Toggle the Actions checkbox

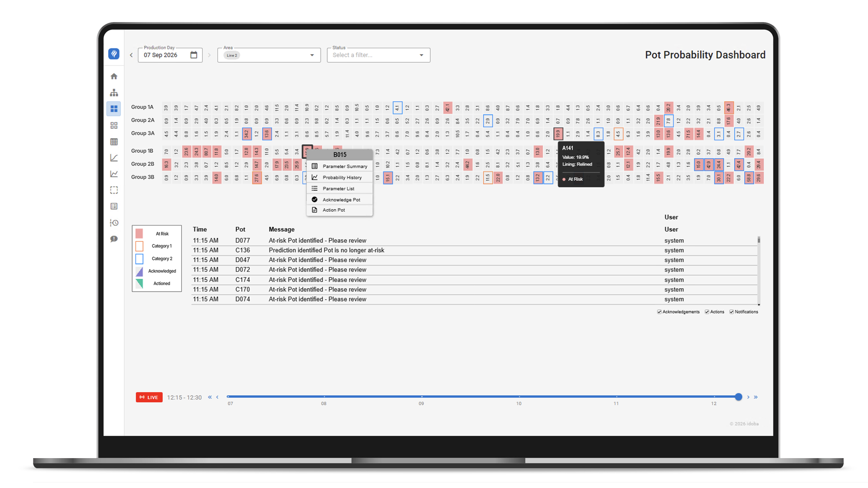tap(707, 312)
